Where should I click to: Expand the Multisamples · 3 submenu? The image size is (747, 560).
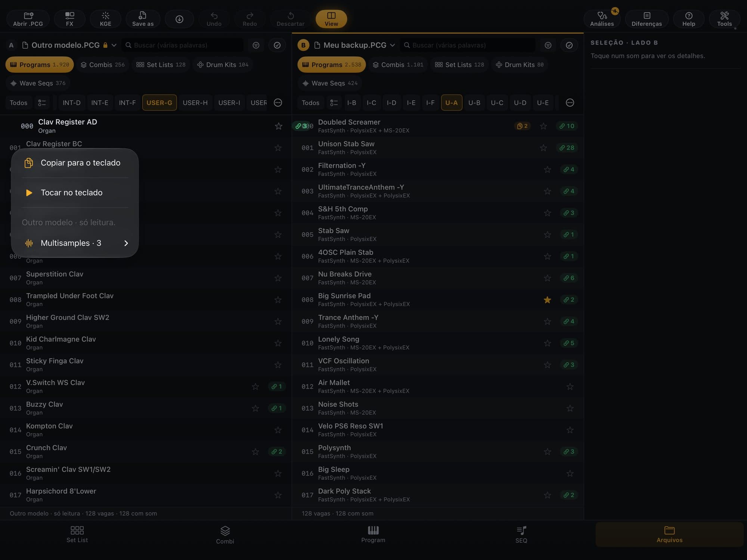point(75,243)
